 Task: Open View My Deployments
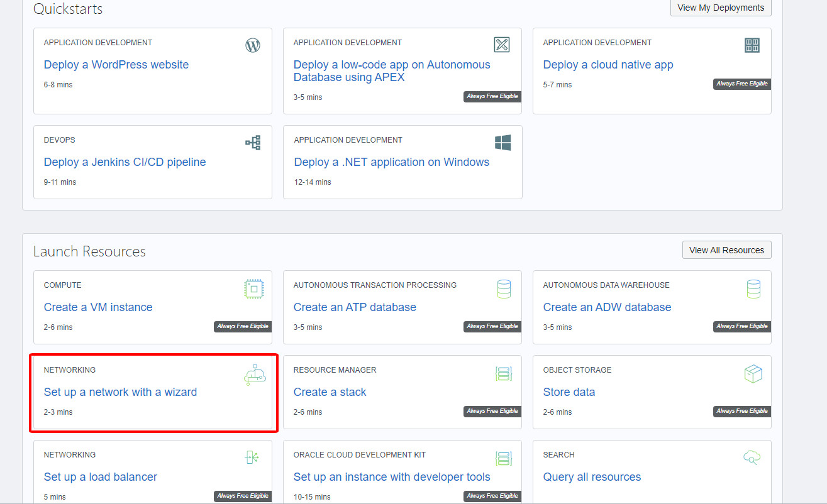[x=720, y=8]
